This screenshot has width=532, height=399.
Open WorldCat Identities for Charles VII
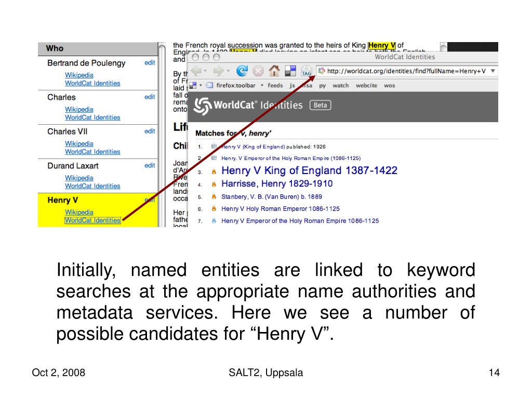(x=92, y=152)
